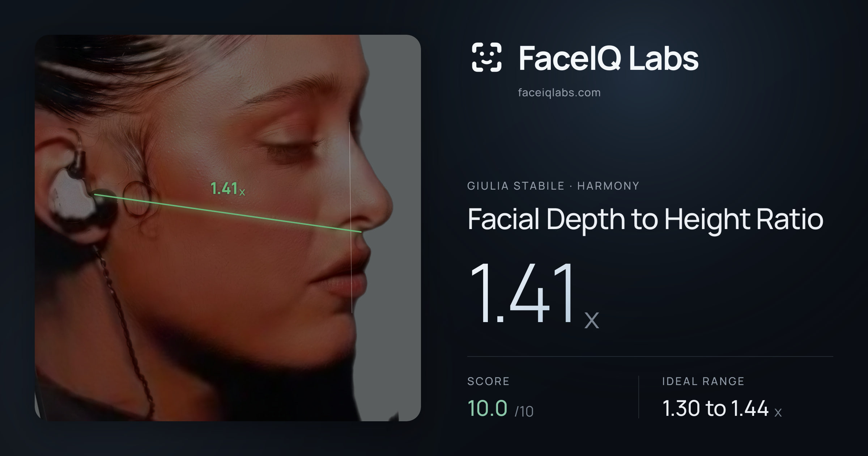Click the SCORE label
Image resolution: width=868 pixels, height=456 pixels.
pos(488,381)
